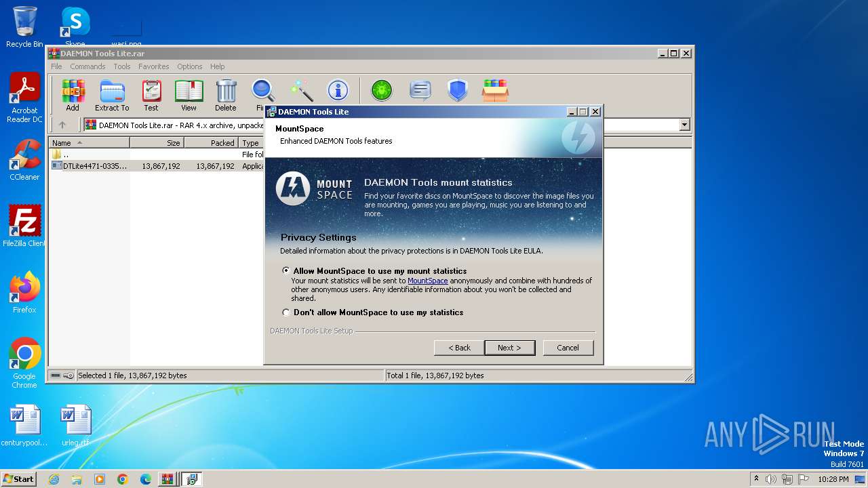Image resolution: width=868 pixels, height=488 pixels.
Task: Click the volume speaker tray icon
Action: pos(771,479)
